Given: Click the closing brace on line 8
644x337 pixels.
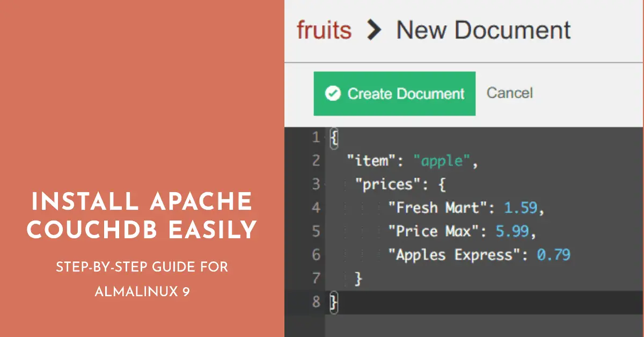Looking at the screenshot, I should pyautogui.click(x=334, y=302).
